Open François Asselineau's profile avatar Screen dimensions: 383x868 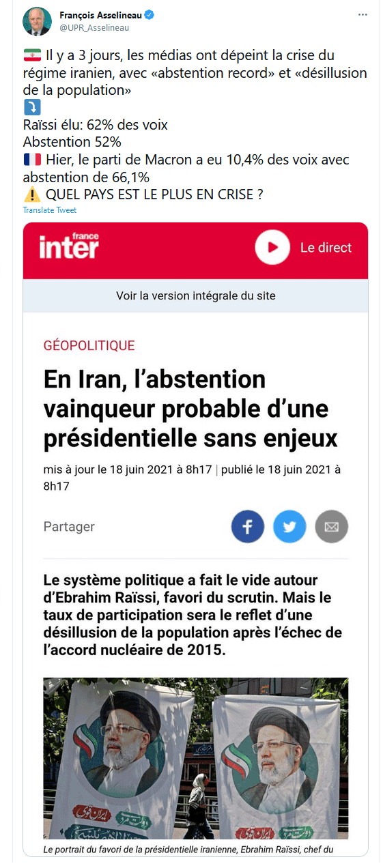(37, 22)
